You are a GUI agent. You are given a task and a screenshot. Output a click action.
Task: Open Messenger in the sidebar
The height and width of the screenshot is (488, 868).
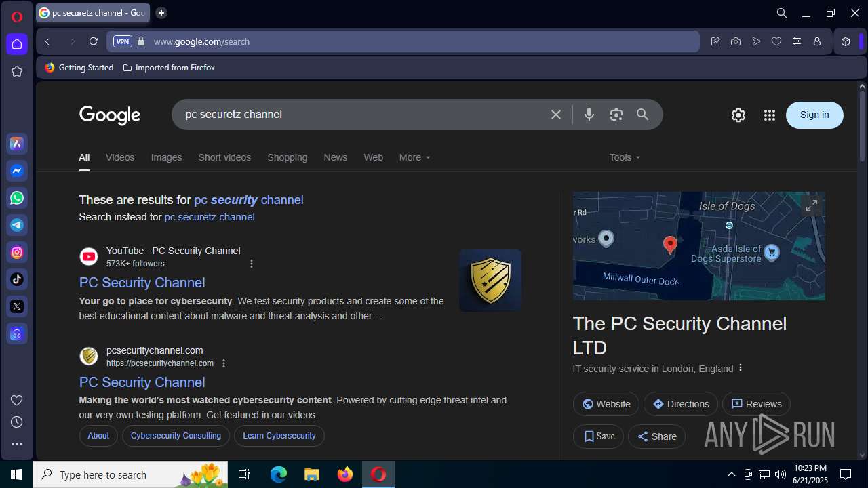(x=17, y=171)
